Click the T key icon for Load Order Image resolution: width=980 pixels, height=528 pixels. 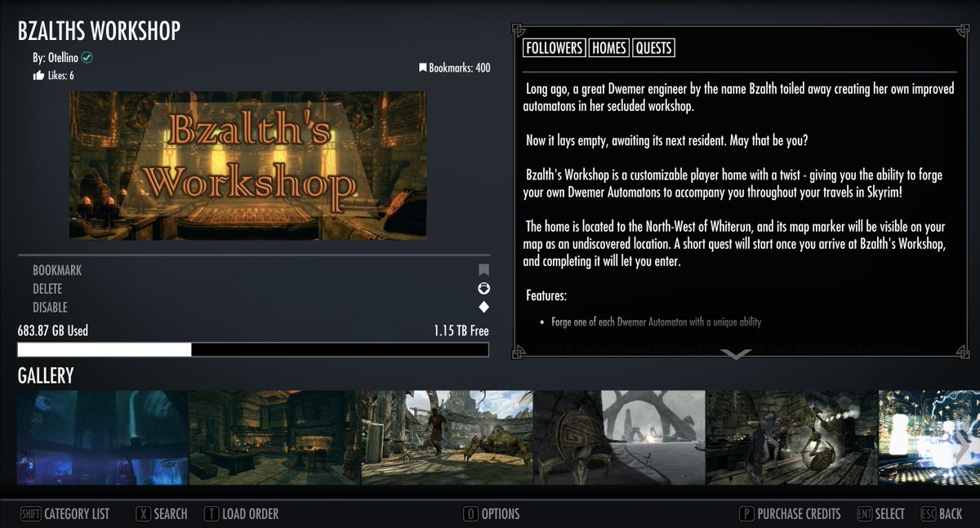point(212,514)
